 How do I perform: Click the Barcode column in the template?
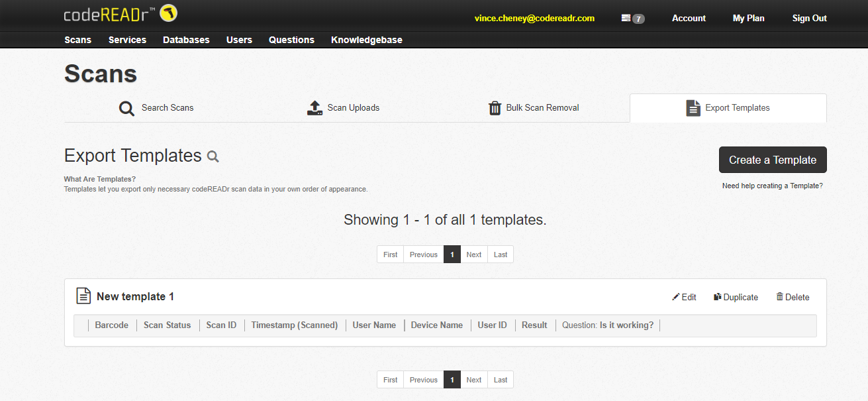[112, 325]
